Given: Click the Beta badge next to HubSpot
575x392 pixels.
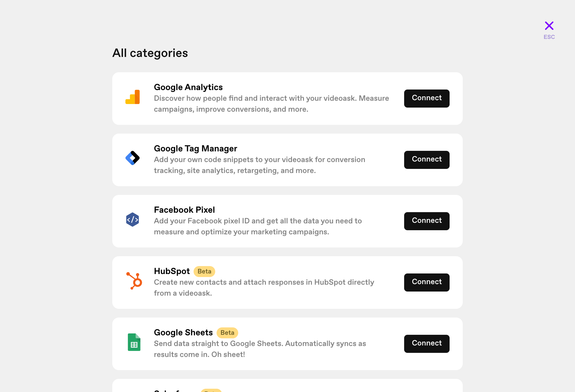Looking at the screenshot, I should (x=205, y=271).
